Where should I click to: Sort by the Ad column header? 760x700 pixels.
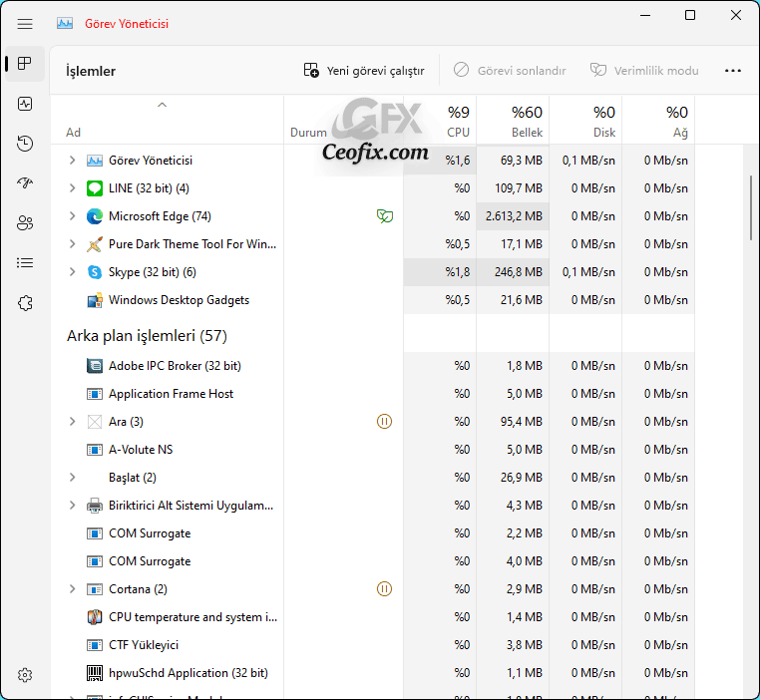tap(168, 120)
